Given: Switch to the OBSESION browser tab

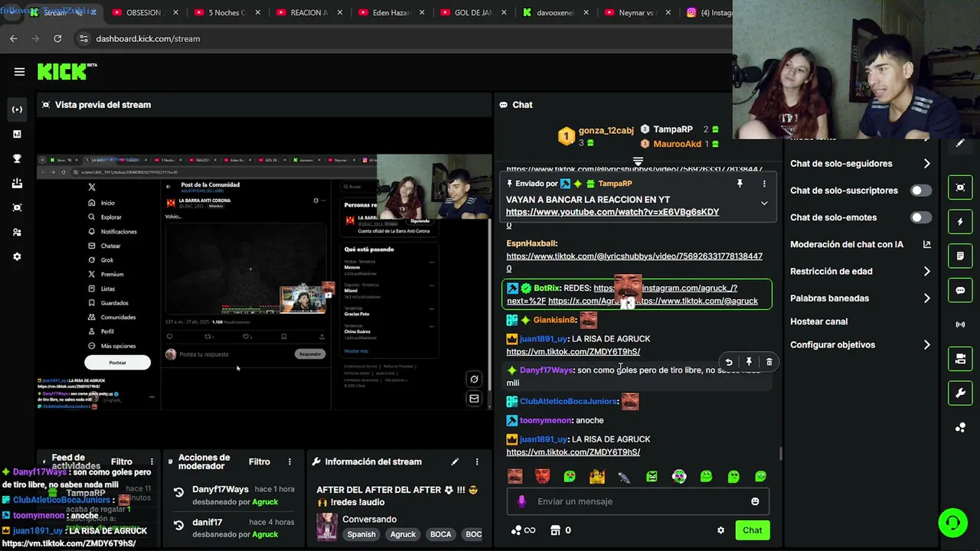Looking at the screenshot, I should pos(144,12).
